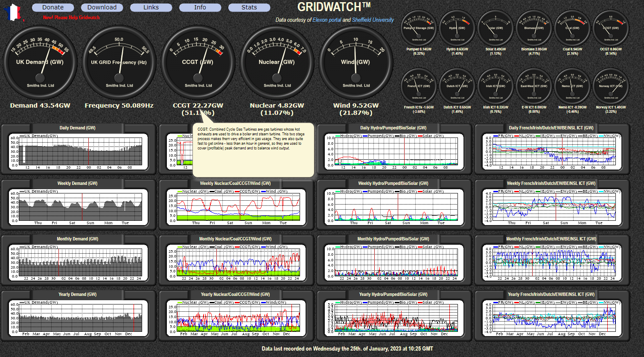Open the Weekly Hydro/Pumped/Bio/Solar chart
The image size is (644, 357).
click(x=393, y=205)
